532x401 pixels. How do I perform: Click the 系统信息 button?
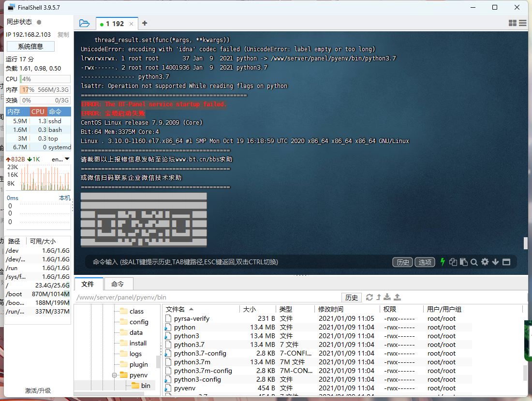point(30,46)
